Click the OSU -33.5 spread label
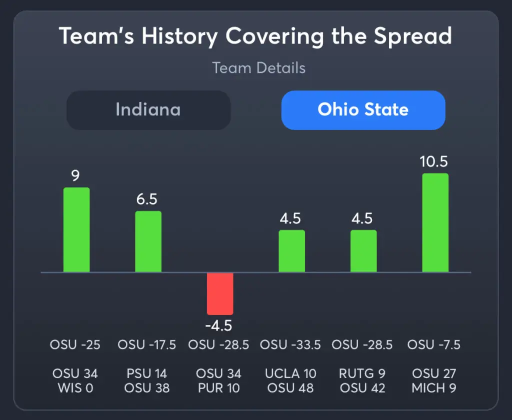 [x=290, y=345]
